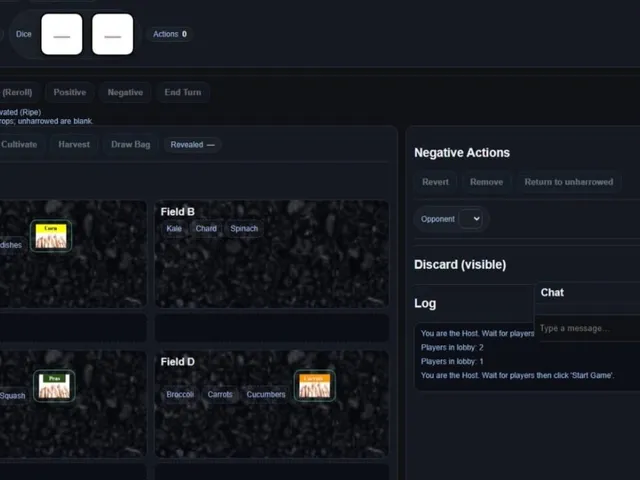
Task: Click the second white die
Action: click(113, 34)
